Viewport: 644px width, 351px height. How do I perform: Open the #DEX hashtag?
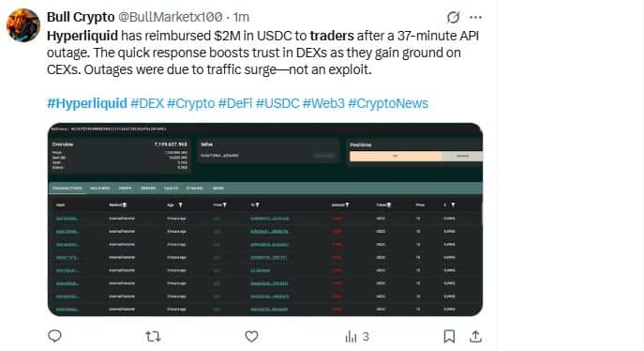click(147, 103)
